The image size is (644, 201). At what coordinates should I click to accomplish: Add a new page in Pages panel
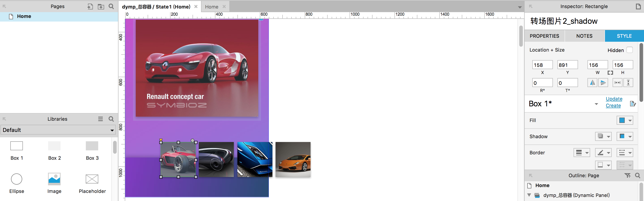[x=90, y=7]
